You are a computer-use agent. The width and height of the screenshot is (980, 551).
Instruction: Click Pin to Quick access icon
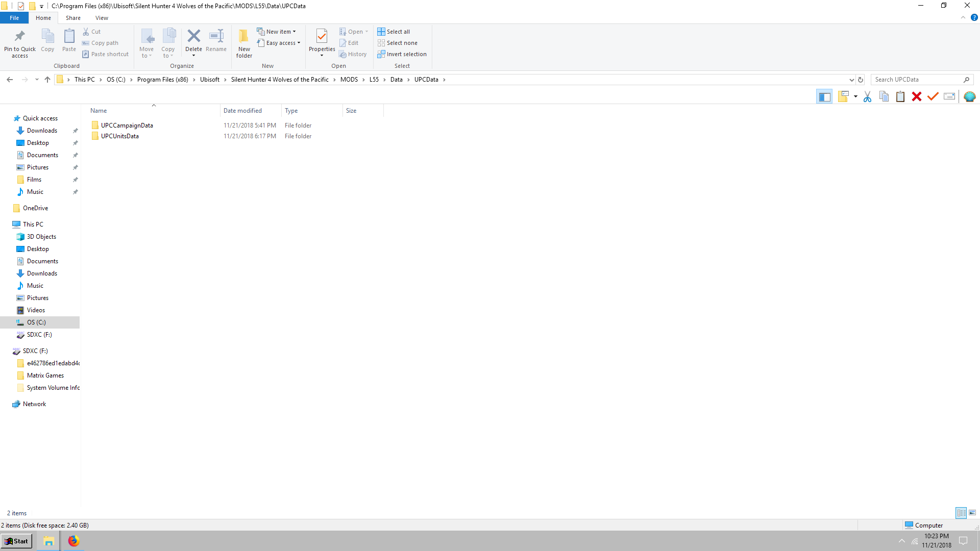tap(20, 37)
